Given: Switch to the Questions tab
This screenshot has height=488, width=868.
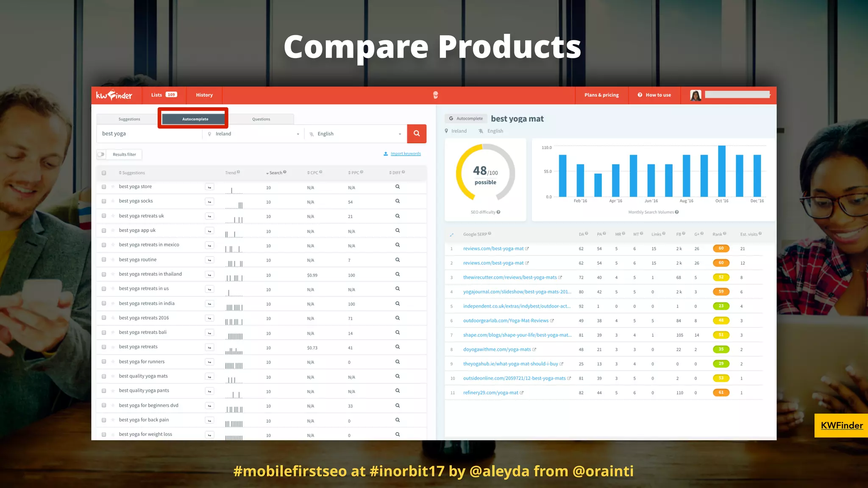Looking at the screenshot, I should (x=261, y=119).
